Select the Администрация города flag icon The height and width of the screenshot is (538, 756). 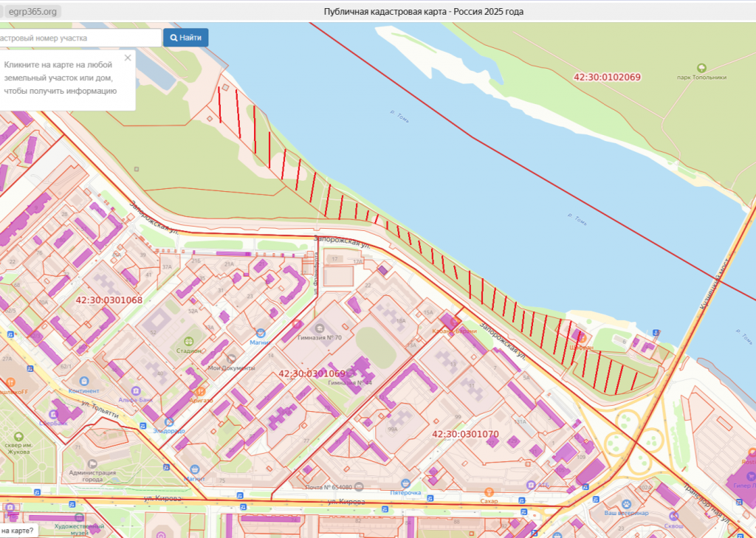pyautogui.click(x=93, y=463)
